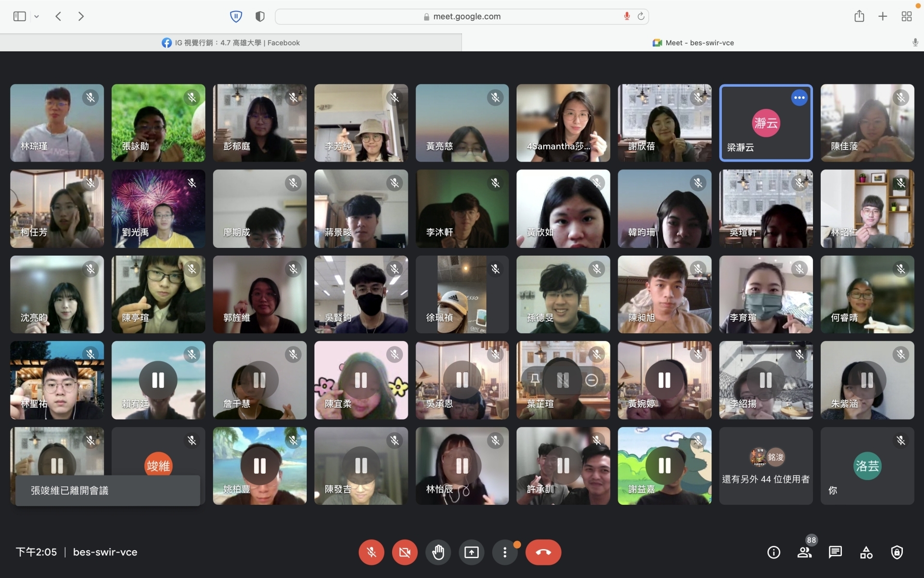This screenshot has height=578, width=924.
Task: Remove 葉芷瑄 using the minus circle icon
Action: [x=591, y=380]
